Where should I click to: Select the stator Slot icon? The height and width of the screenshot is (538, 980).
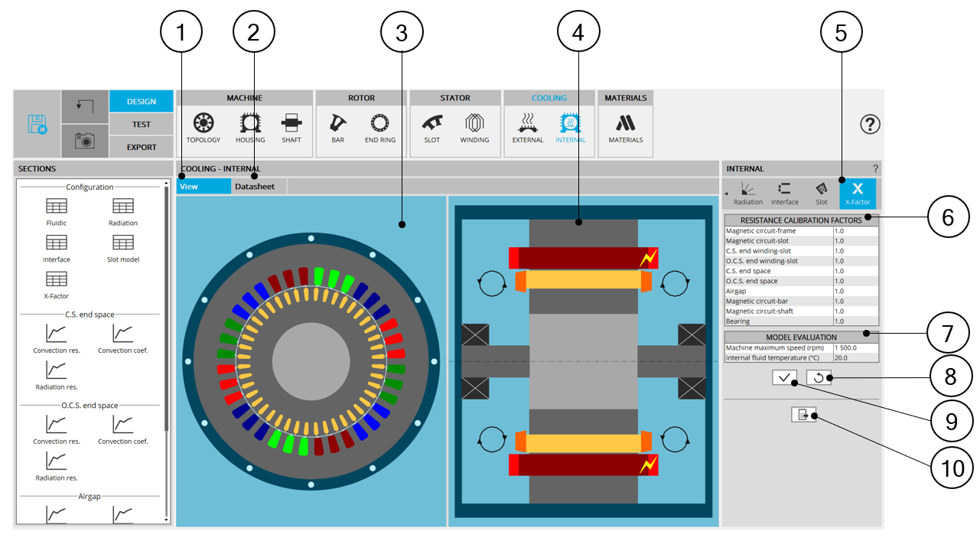[x=431, y=127]
